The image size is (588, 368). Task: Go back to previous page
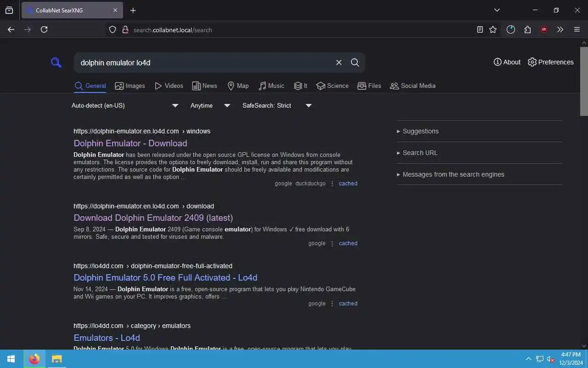pos(11,29)
